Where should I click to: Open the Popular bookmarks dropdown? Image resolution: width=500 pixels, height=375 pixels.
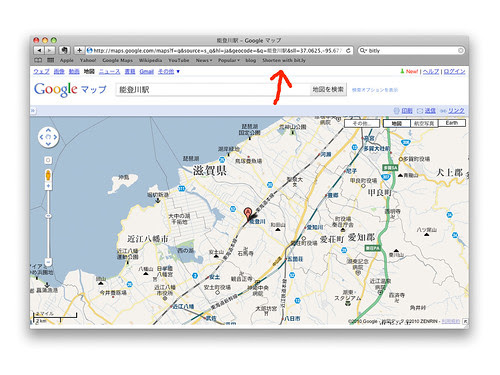(x=229, y=60)
